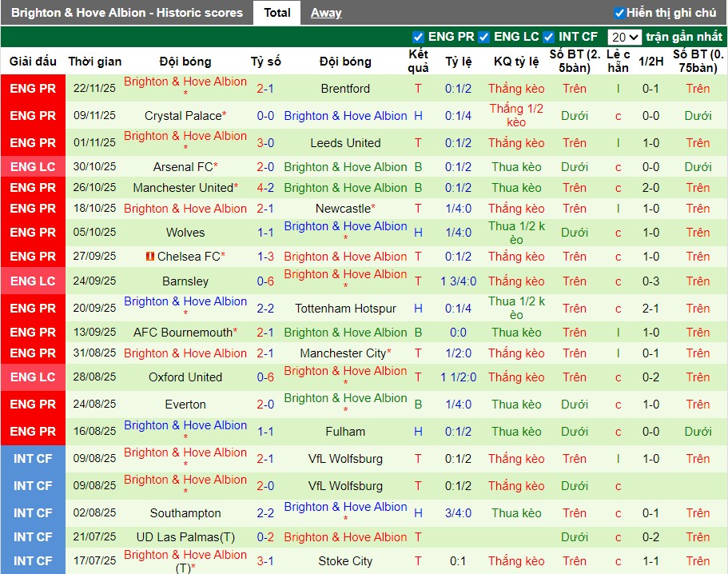
Task: Click the Manchester City link
Action: pos(344,352)
